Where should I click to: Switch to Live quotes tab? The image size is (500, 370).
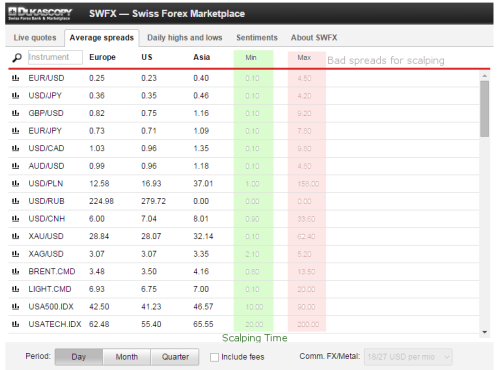coord(35,38)
